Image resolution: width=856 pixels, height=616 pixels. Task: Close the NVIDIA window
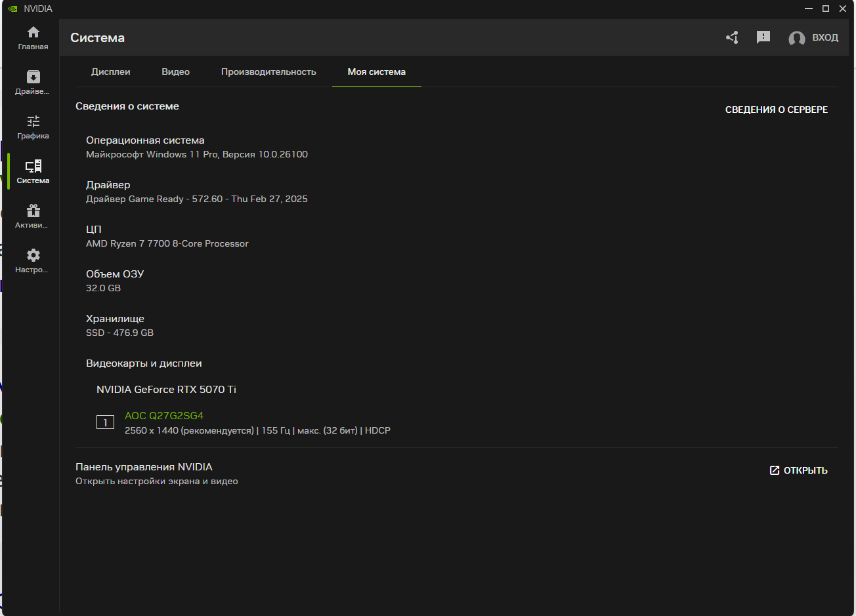tap(843, 9)
